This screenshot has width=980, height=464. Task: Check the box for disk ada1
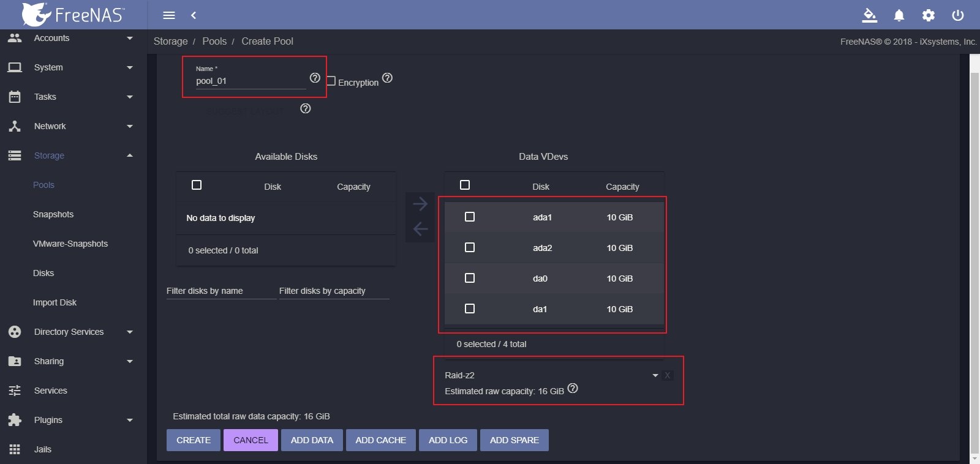tap(470, 217)
